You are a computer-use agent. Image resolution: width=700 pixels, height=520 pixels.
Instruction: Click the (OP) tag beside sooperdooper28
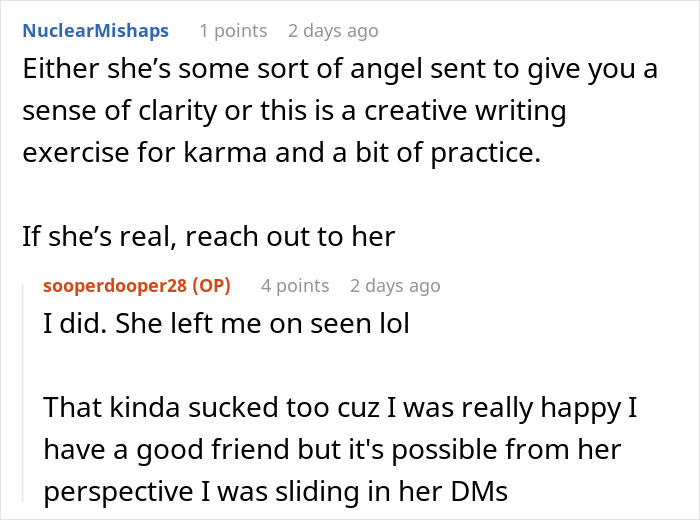211,285
